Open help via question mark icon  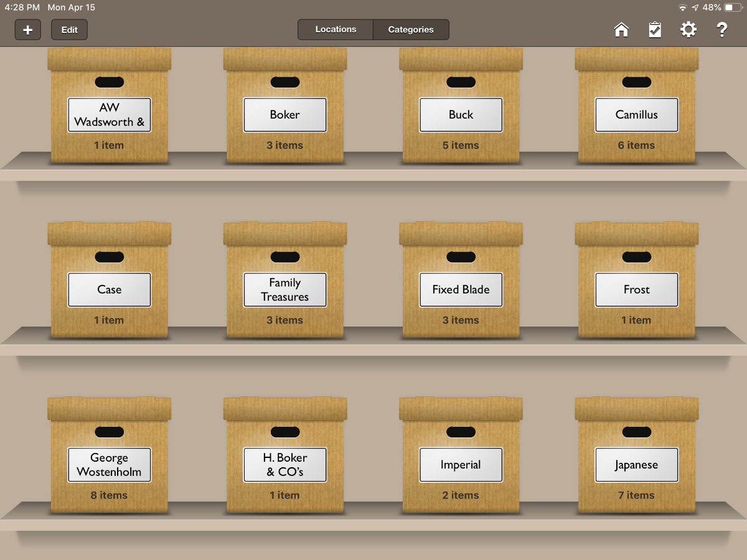pos(722,29)
